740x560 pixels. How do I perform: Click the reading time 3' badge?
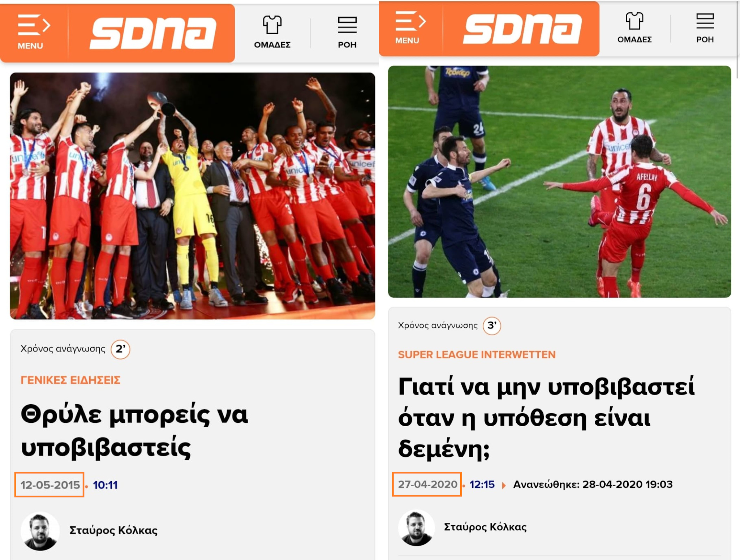(492, 326)
